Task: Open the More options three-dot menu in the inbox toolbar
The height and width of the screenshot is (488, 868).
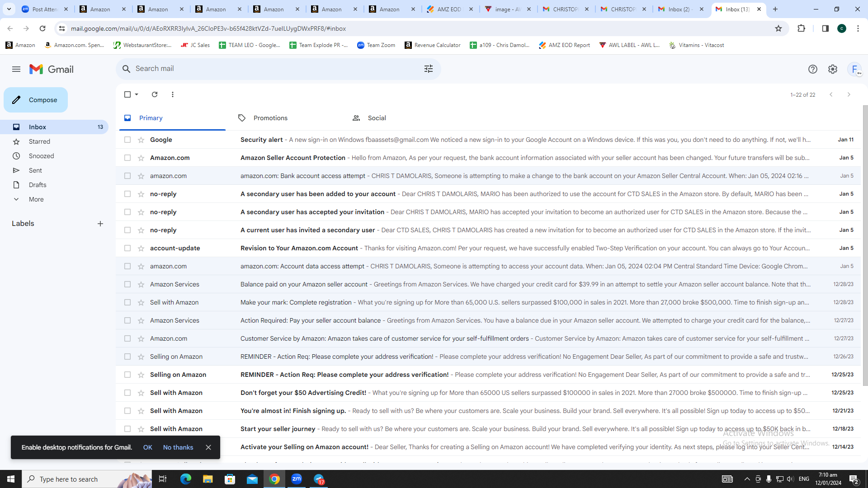Action: point(172,94)
